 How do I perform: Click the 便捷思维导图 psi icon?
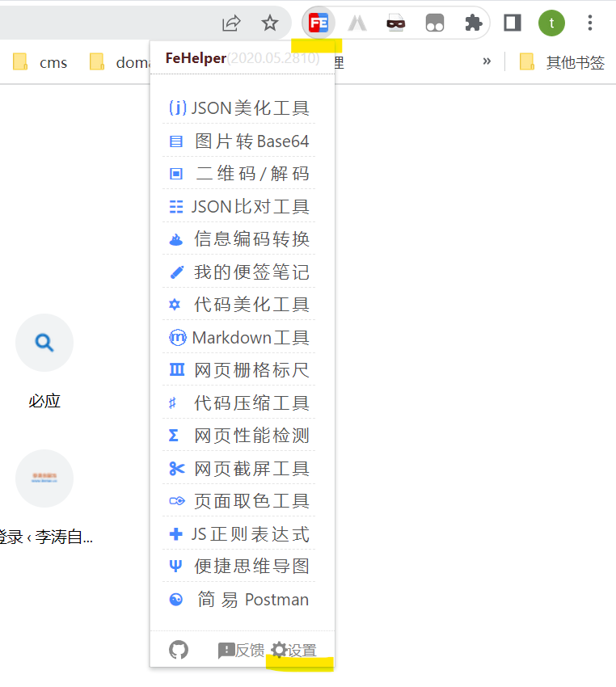click(175, 566)
